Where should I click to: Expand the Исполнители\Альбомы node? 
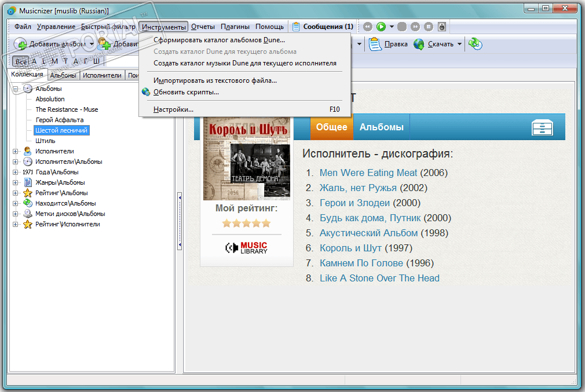click(x=15, y=162)
